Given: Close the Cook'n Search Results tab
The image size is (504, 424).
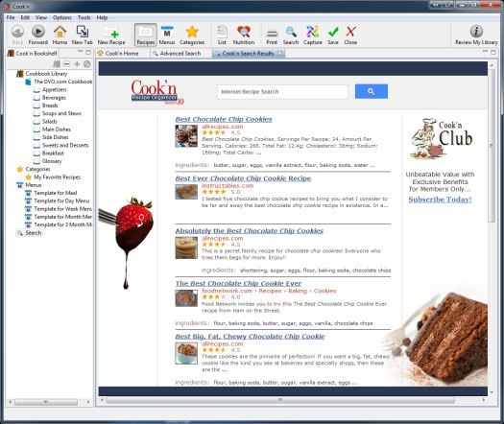Looking at the screenshot, I should 280,53.
